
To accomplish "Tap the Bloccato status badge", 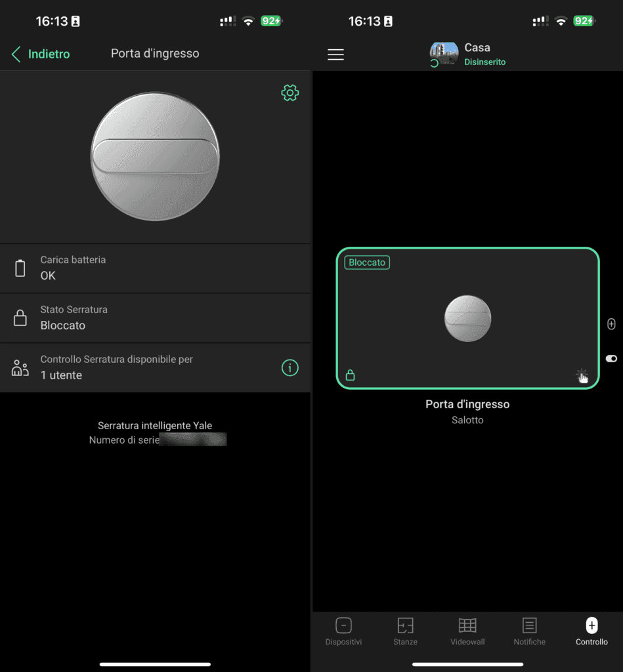I will click(367, 262).
